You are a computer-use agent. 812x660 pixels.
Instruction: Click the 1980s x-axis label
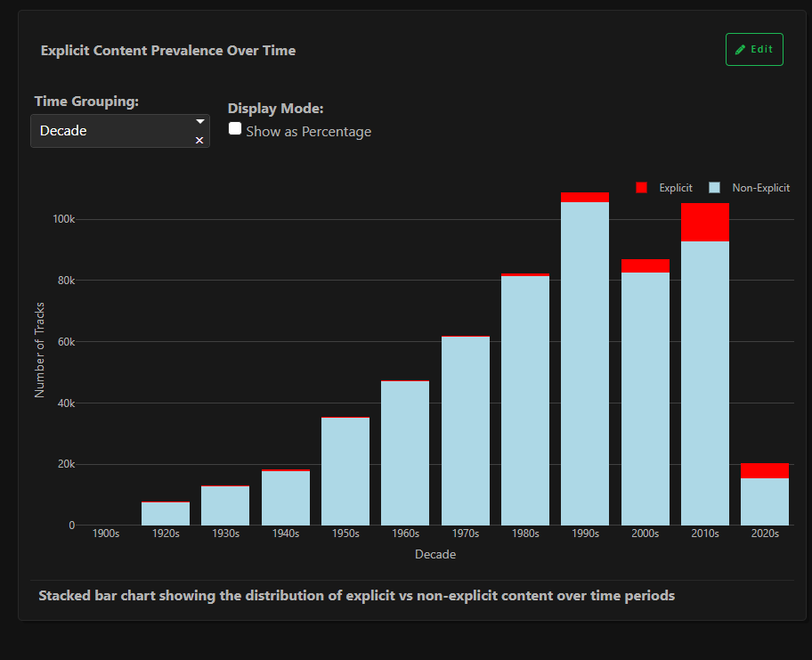point(525,534)
